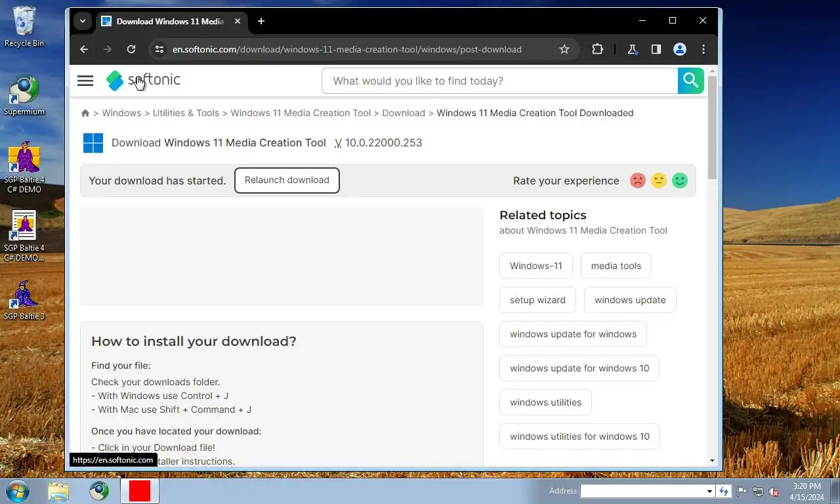840x504 pixels.
Task: Select the media tools topic tag
Action: click(616, 266)
